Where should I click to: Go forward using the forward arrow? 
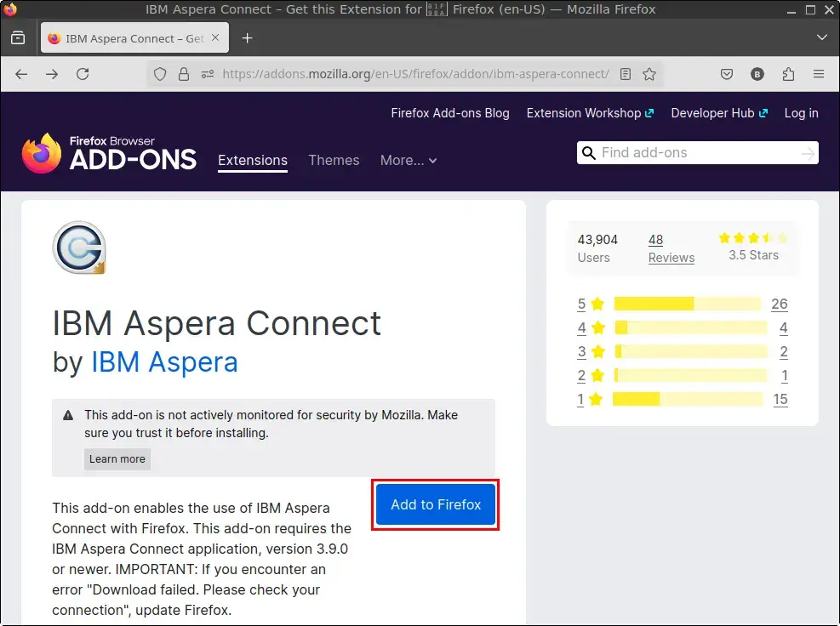pos(52,74)
